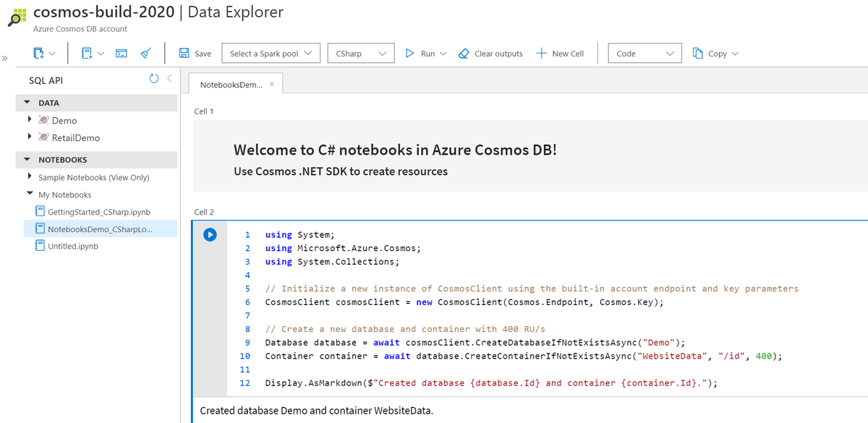Collapse the My Notebooks folder

point(30,194)
